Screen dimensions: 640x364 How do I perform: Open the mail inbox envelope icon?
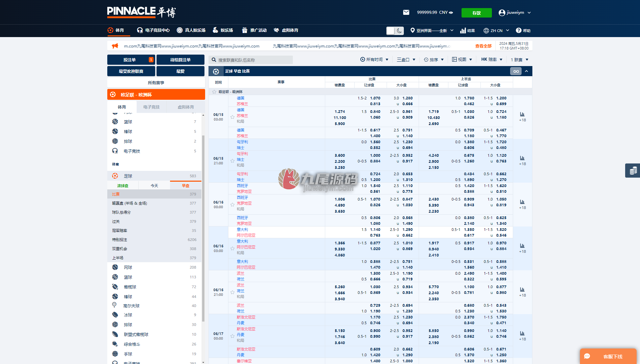[406, 12]
